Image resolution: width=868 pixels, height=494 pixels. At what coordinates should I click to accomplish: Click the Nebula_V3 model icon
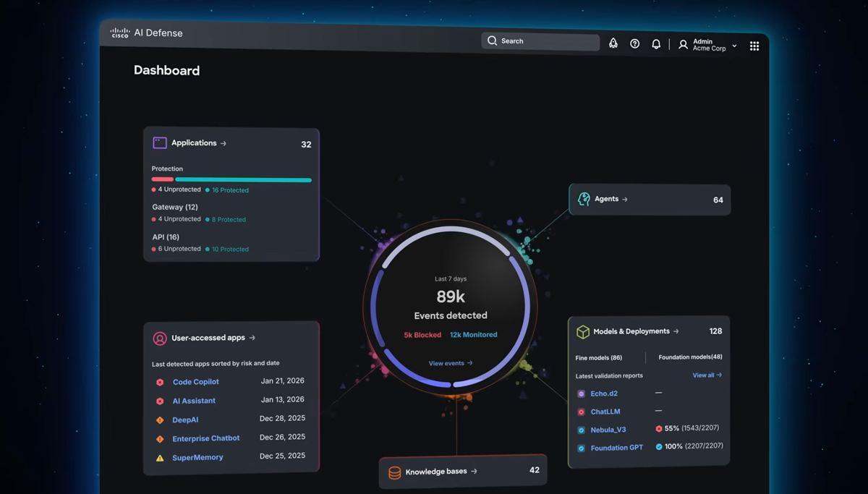click(x=581, y=430)
